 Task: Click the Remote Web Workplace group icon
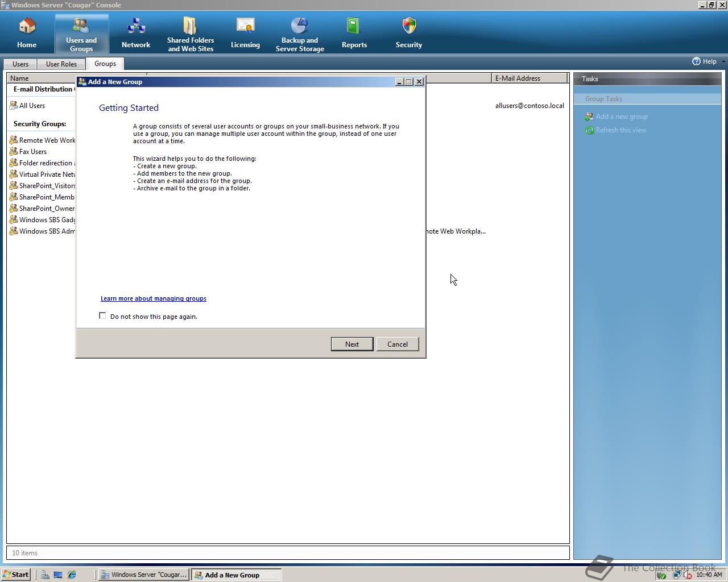point(14,140)
